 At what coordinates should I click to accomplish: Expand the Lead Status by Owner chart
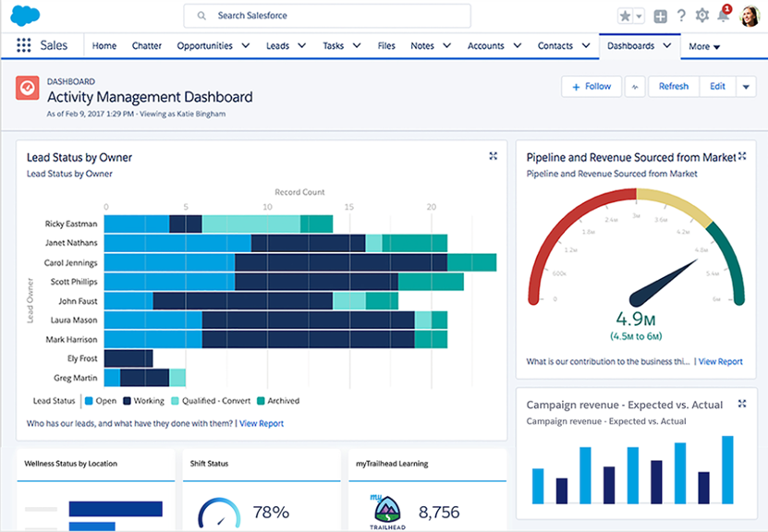coord(493,155)
